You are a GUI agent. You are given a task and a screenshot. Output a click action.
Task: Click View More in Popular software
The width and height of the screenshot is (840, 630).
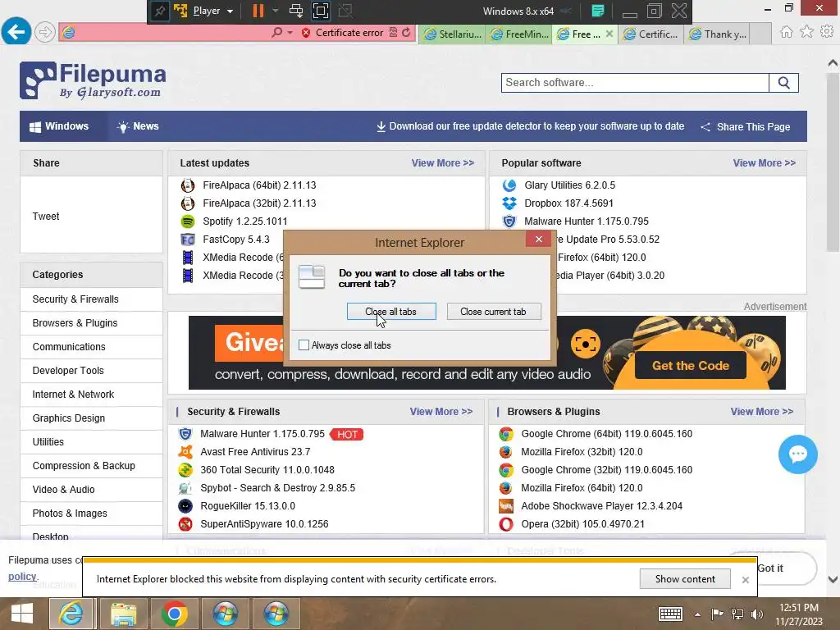click(764, 163)
